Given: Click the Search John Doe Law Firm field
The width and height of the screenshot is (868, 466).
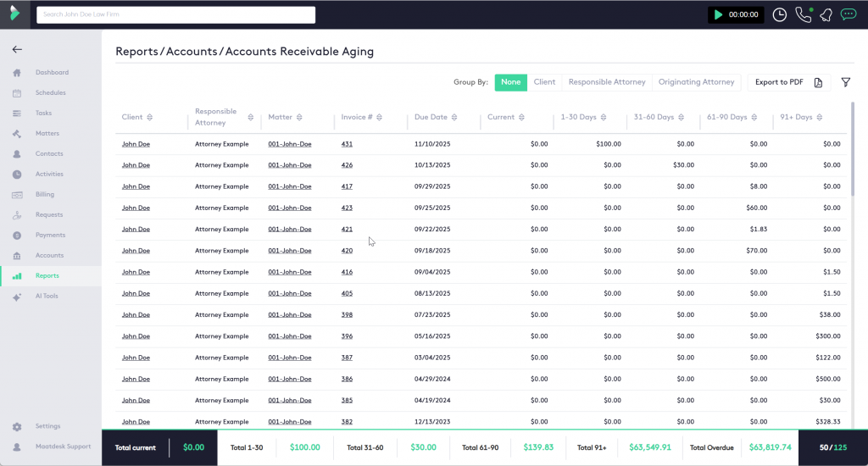Looking at the screenshot, I should (x=175, y=15).
